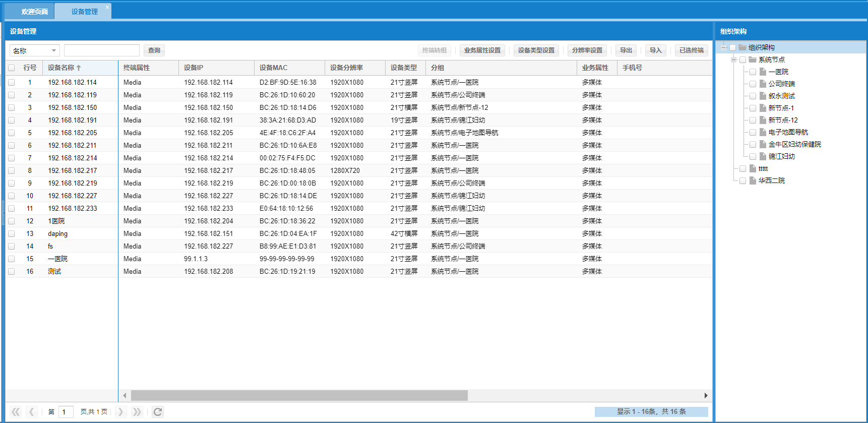Check row 16 checkbox for 测试
This screenshot has width=868, height=423.
coord(12,271)
